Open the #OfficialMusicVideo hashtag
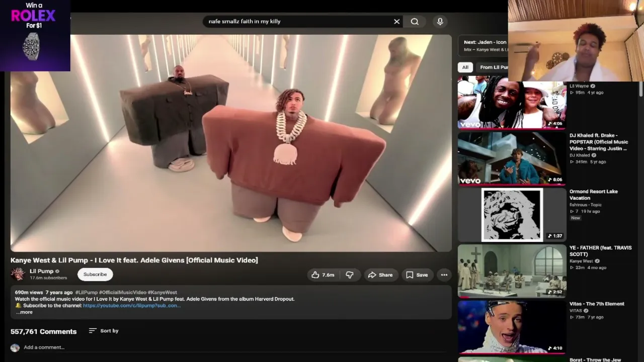 pyautogui.click(x=123, y=293)
